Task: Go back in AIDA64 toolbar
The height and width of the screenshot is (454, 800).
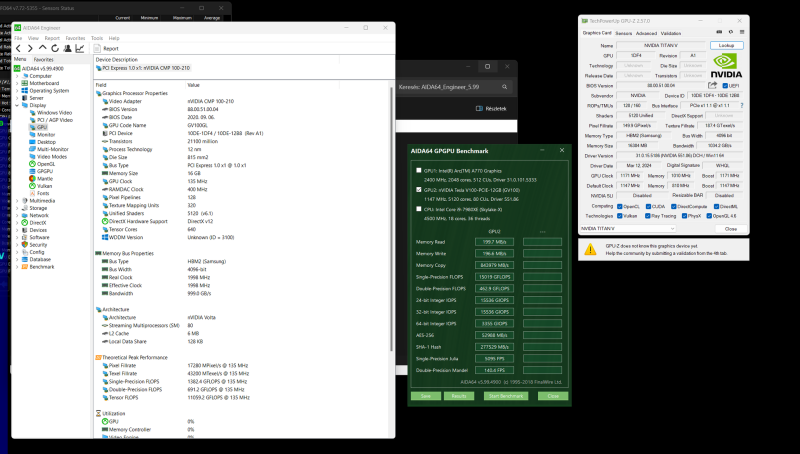Action: 18,48
